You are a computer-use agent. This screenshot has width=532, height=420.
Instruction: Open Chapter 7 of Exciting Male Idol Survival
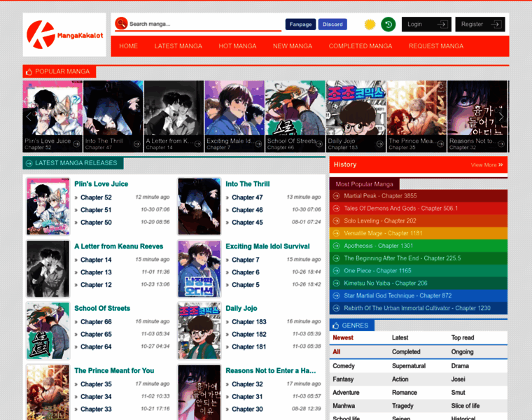click(245, 260)
